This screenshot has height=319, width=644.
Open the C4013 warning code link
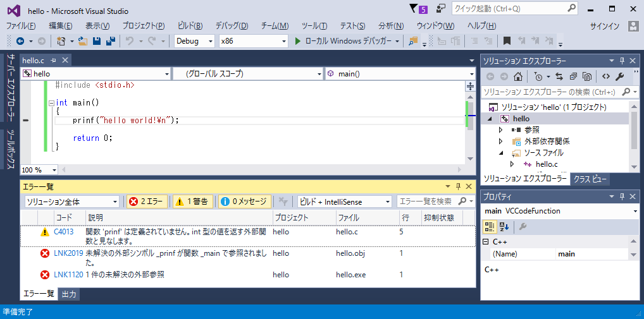63,232
